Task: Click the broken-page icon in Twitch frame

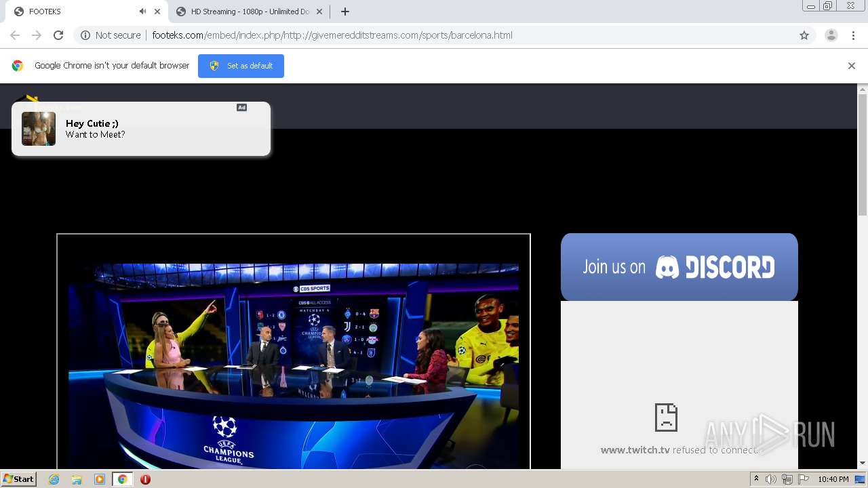Action: point(666,417)
